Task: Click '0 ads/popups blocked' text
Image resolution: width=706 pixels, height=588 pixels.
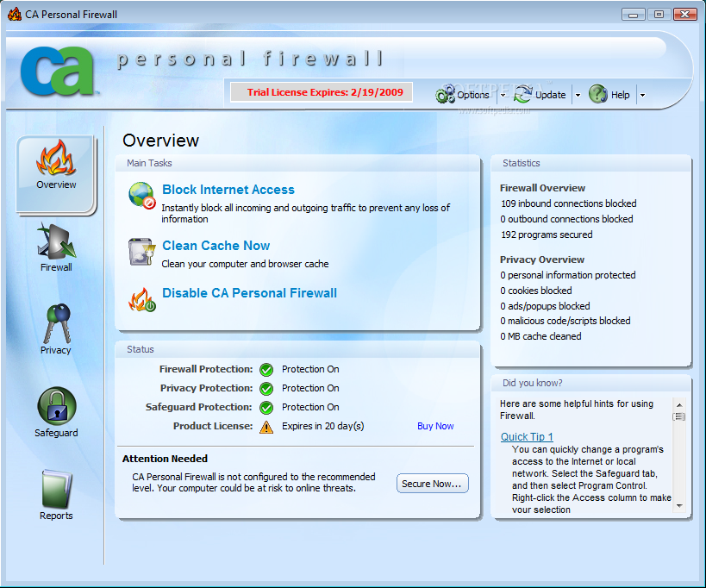Action: click(545, 306)
